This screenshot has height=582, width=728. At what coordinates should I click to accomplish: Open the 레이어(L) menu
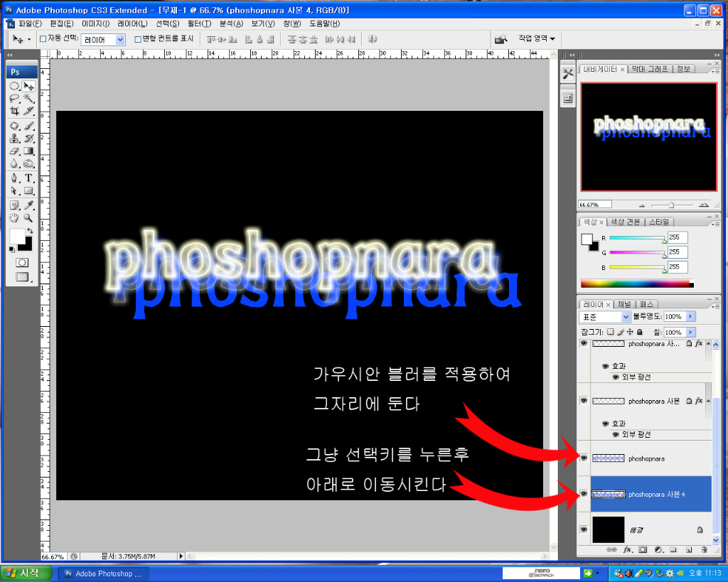click(x=133, y=23)
